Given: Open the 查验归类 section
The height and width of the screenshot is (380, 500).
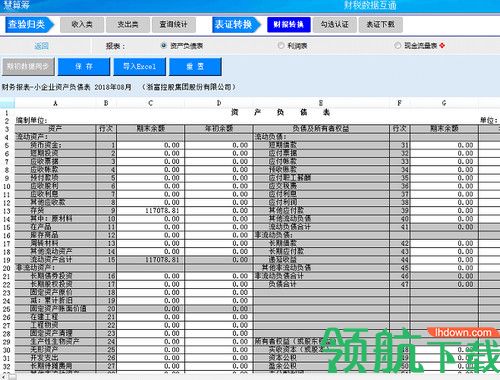Looking at the screenshot, I should pos(29,24).
